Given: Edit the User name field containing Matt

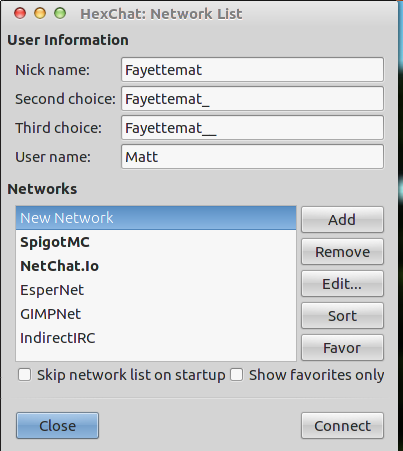Looking at the screenshot, I should tap(252, 157).
